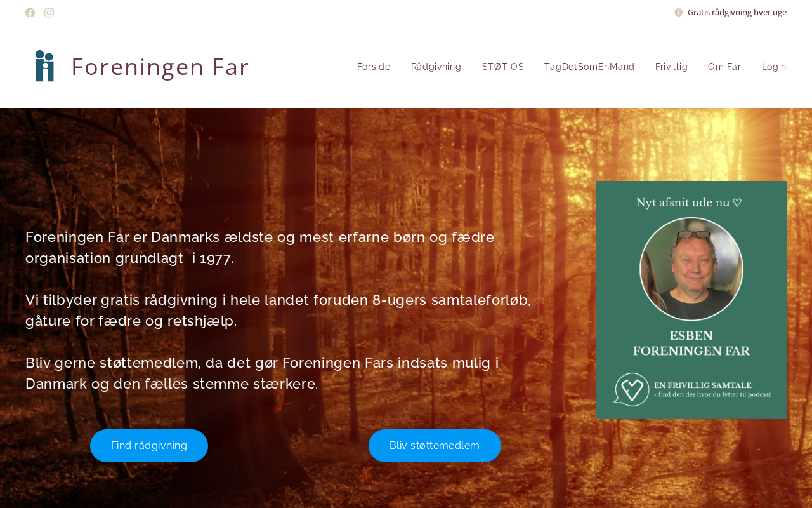Open the Facebook page icon
This screenshot has width=812, height=508.
30,13
